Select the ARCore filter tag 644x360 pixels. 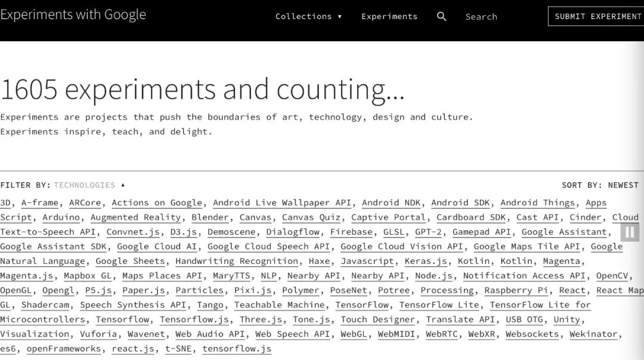click(x=85, y=203)
